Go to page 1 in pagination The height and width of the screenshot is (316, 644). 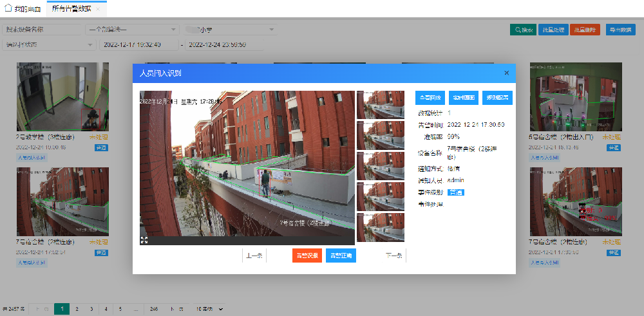point(62,309)
